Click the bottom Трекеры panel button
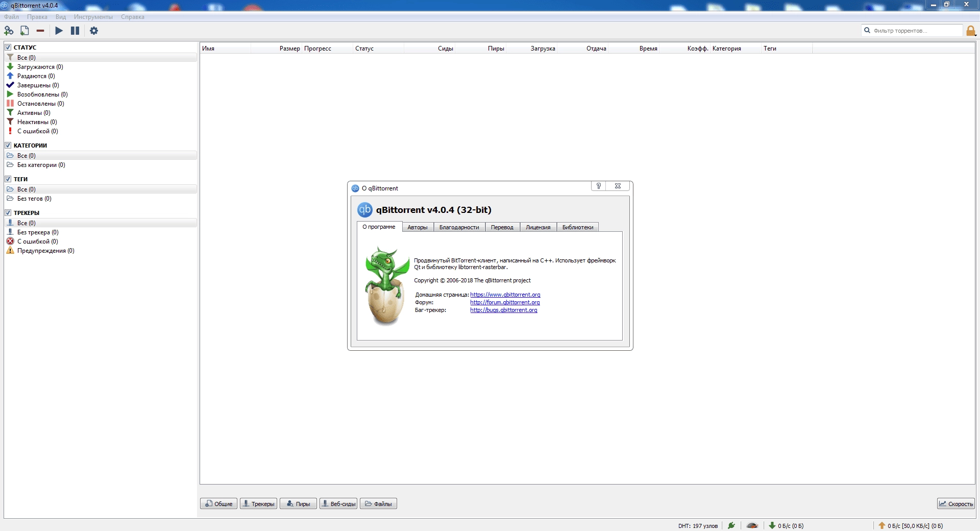Image resolution: width=980 pixels, height=531 pixels. pyautogui.click(x=258, y=503)
